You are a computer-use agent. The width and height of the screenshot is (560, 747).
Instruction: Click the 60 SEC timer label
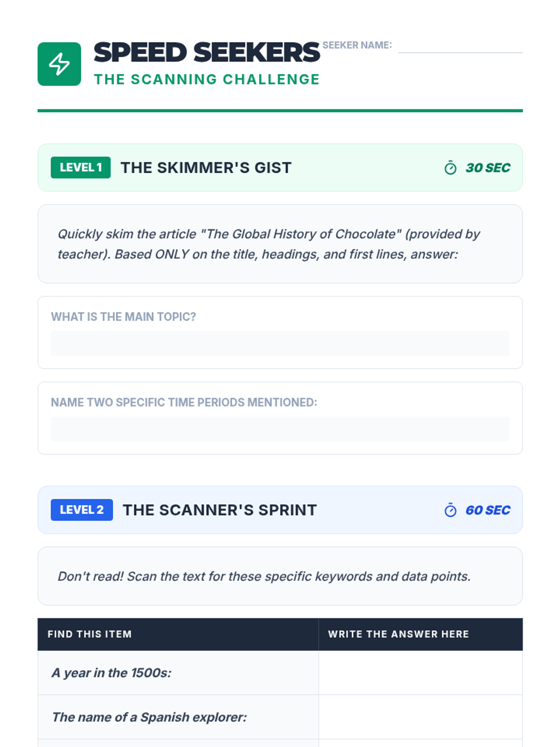488,510
